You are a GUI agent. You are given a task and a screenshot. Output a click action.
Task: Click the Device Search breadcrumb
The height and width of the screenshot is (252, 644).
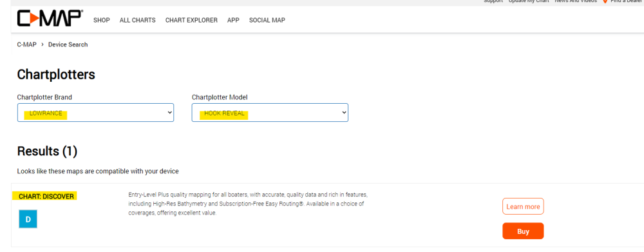(x=68, y=44)
